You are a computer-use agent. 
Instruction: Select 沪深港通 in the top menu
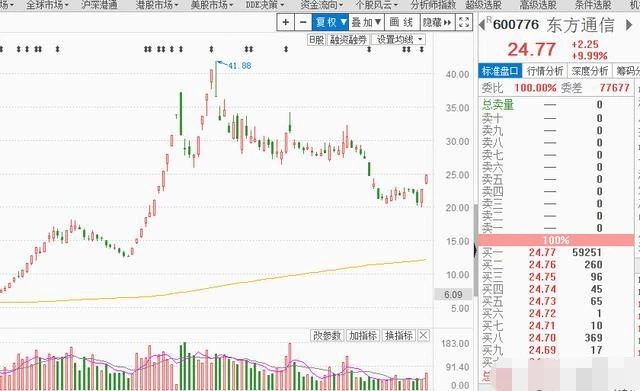point(99,5)
